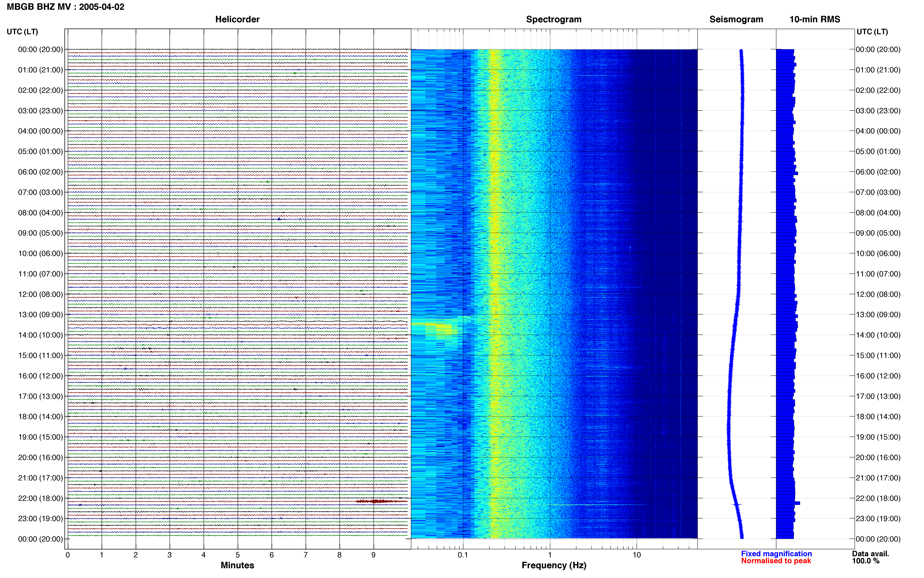Screen dimensions: 924x578
Task: Click the 'Minutes' x-axis label
Action: click(x=237, y=565)
